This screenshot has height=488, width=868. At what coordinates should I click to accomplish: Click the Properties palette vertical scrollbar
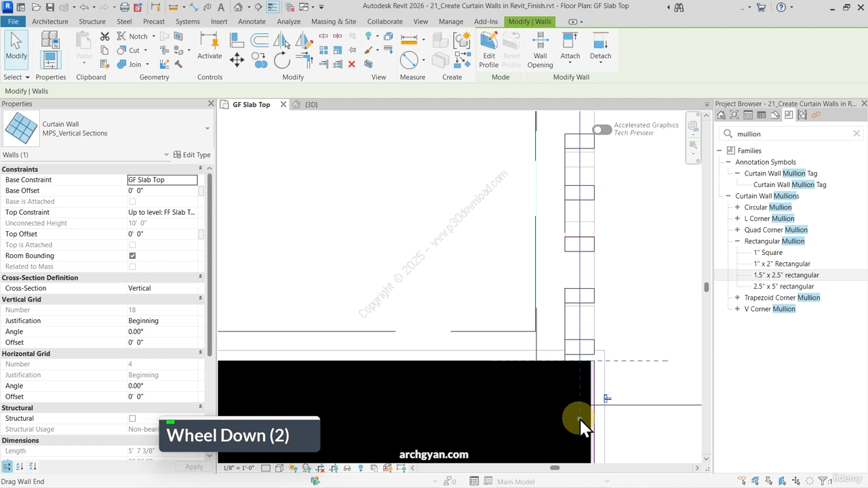(210, 264)
